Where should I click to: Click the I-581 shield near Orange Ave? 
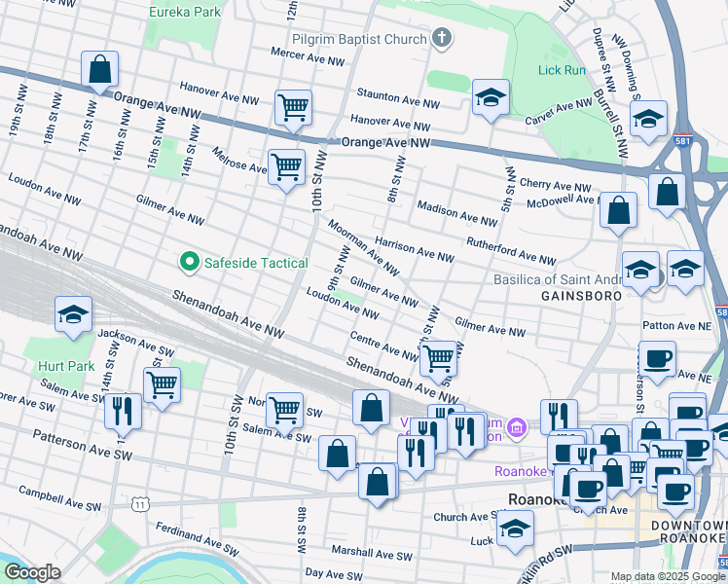(683, 140)
